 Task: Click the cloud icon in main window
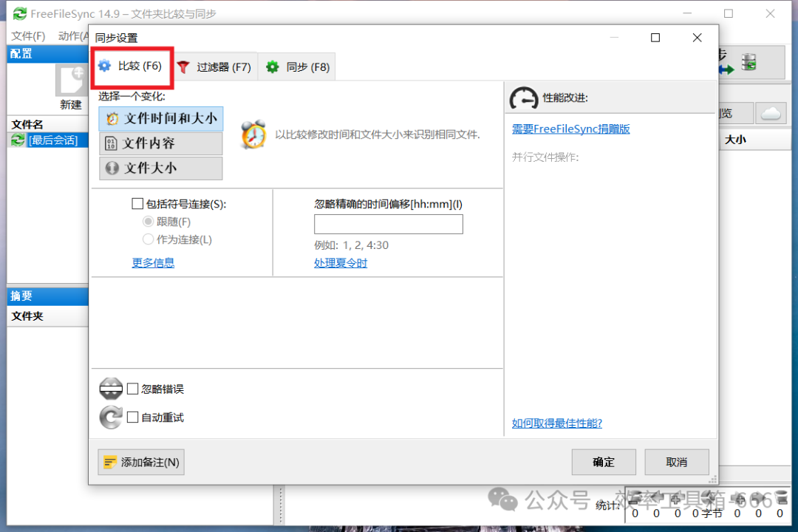tap(771, 113)
